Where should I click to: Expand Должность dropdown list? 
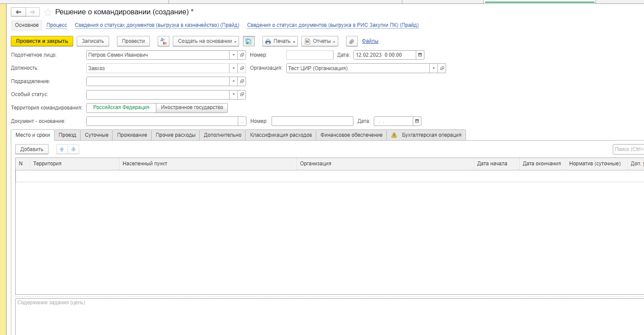coord(233,68)
